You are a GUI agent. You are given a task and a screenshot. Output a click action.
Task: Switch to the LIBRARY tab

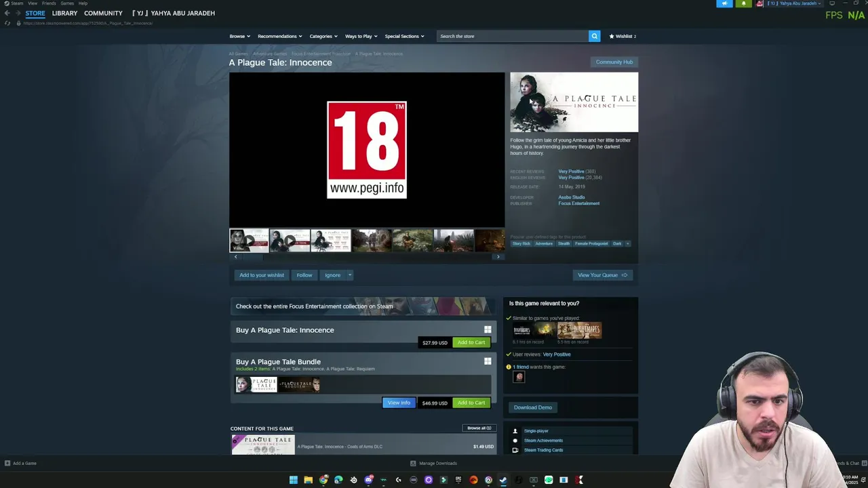64,13
